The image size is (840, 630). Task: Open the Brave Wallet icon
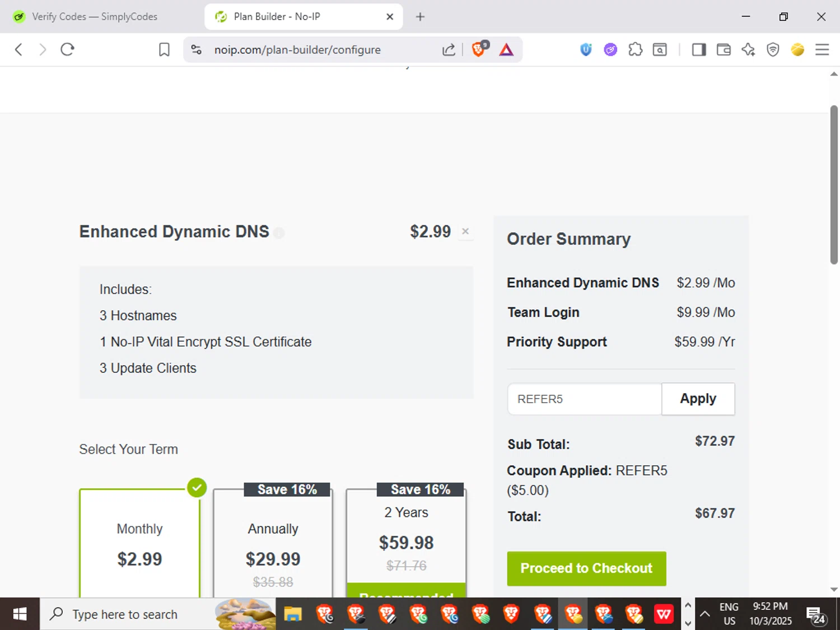click(x=724, y=50)
